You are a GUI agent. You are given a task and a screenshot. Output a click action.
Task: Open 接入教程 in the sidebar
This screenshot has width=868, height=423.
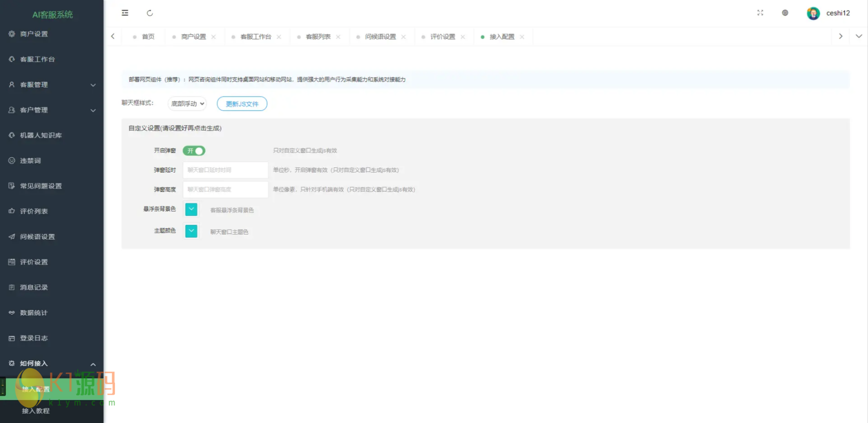pos(36,411)
